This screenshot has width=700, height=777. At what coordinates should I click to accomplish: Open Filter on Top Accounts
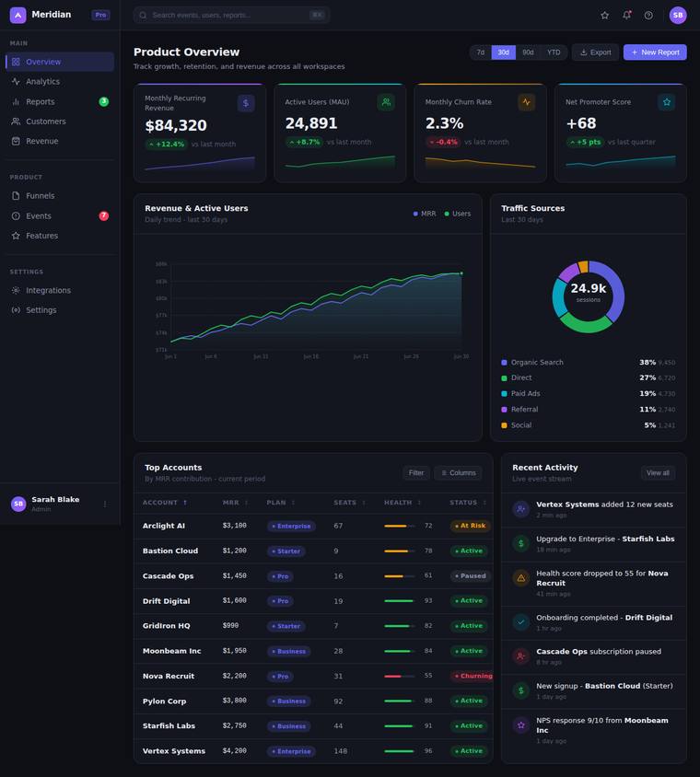coord(416,473)
